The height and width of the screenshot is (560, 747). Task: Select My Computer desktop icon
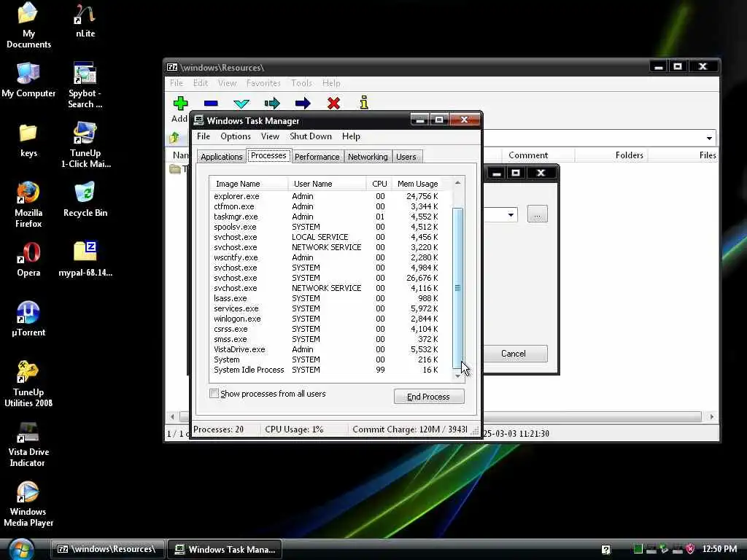pos(28,79)
